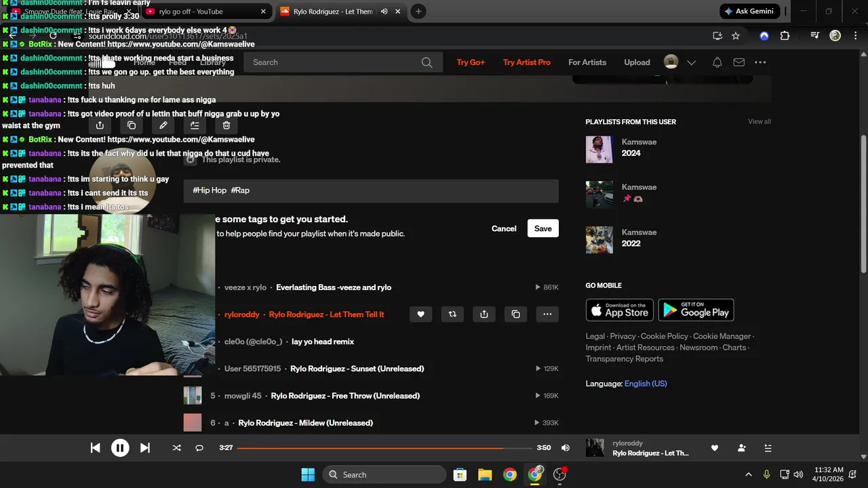Screen dimensions: 868x488
Task: Pause the playing track
Action: (x=120, y=448)
